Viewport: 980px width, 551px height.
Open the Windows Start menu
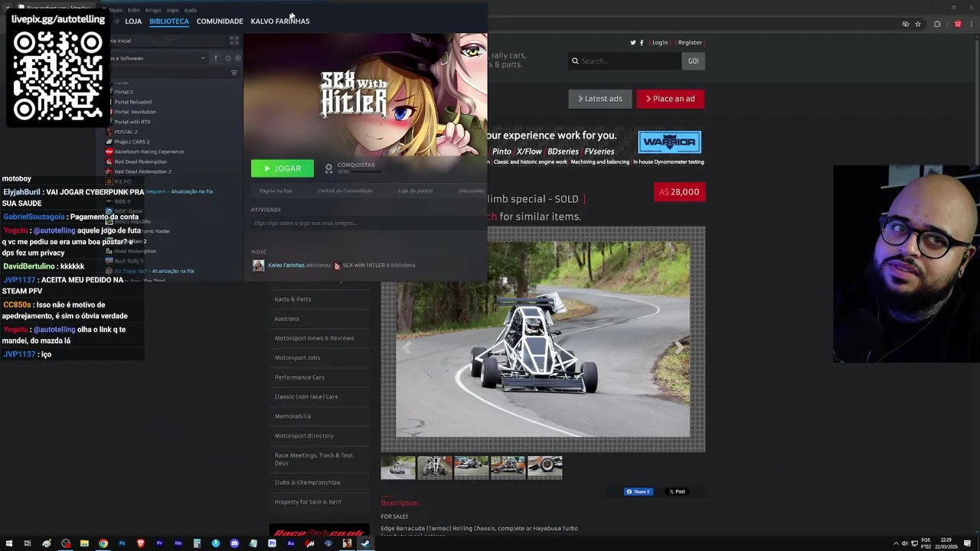(9, 543)
